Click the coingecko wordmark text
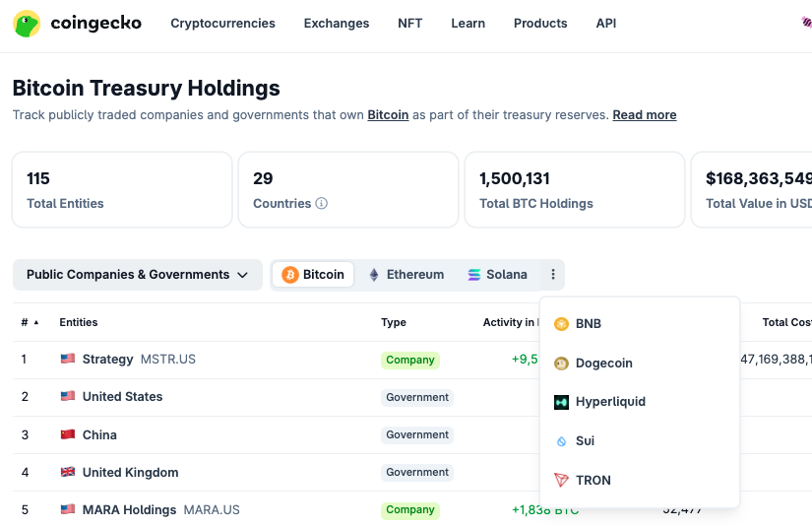 tap(95, 24)
